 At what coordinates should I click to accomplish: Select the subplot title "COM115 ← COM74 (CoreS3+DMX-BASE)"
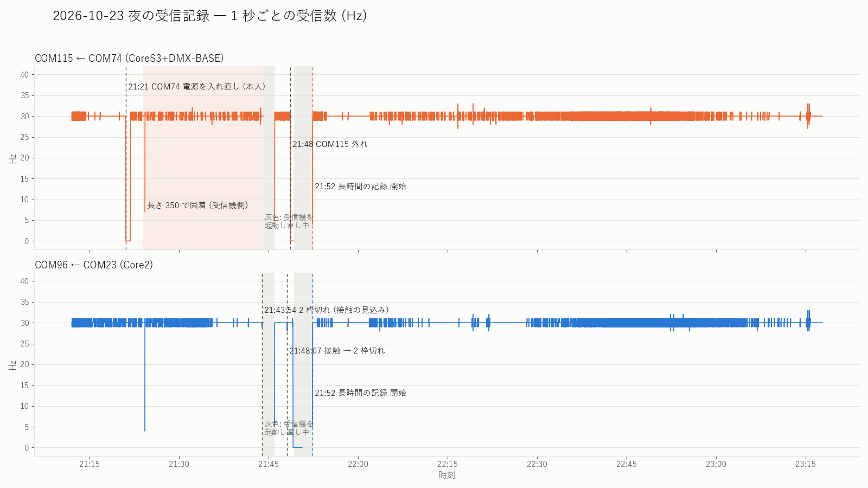click(129, 58)
